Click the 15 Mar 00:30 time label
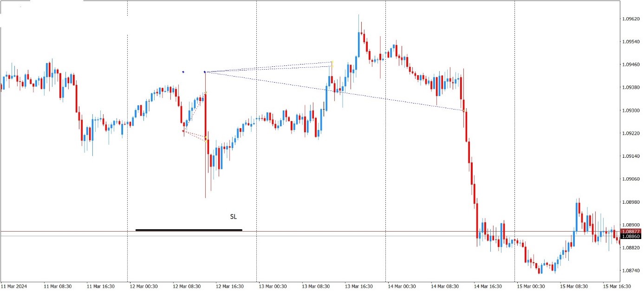 [x=531, y=286]
